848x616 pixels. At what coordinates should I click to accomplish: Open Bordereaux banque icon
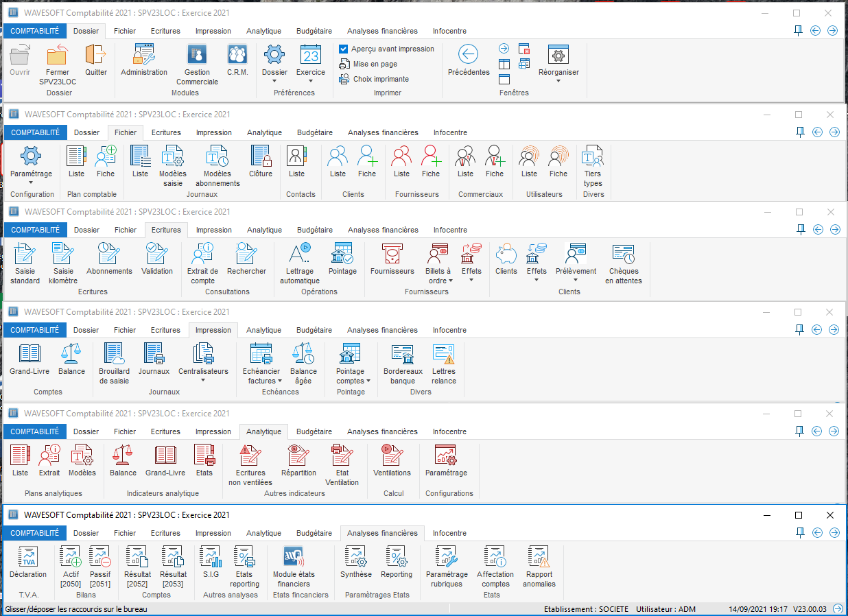point(403,354)
